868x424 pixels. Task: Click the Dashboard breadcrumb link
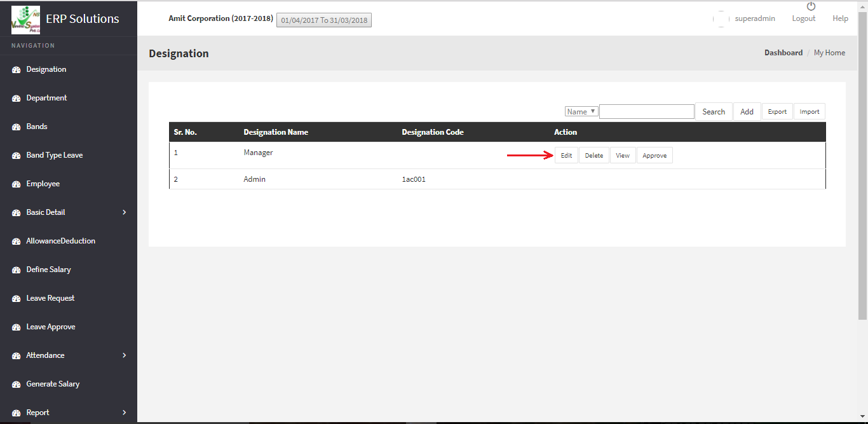pyautogui.click(x=783, y=53)
